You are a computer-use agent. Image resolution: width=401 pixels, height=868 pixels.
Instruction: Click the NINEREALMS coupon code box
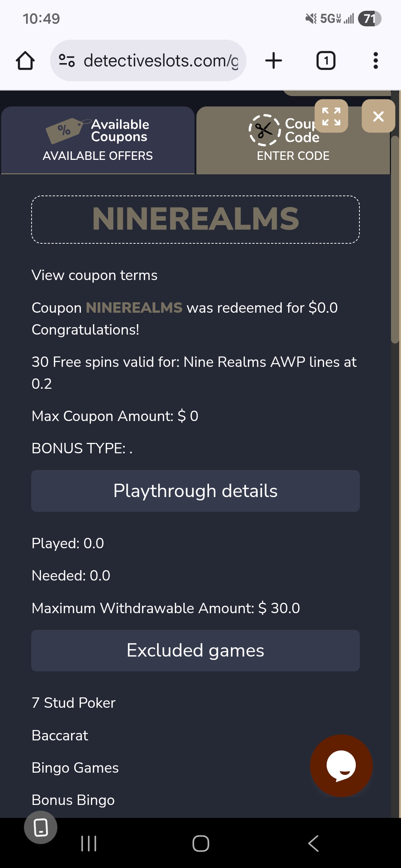click(195, 219)
